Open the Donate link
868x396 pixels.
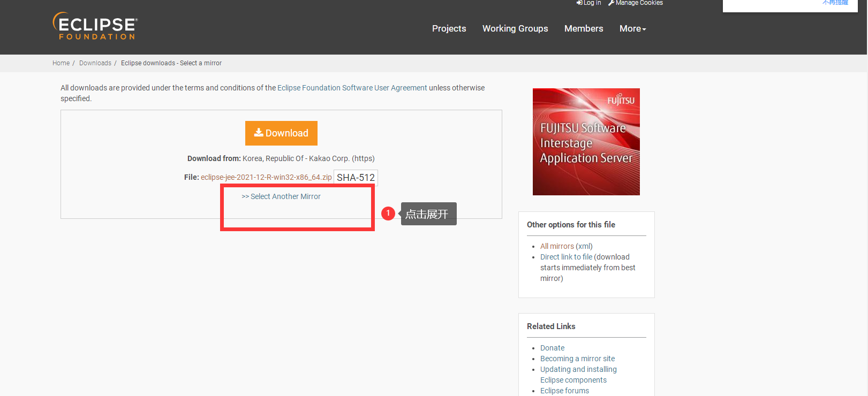pyautogui.click(x=552, y=348)
